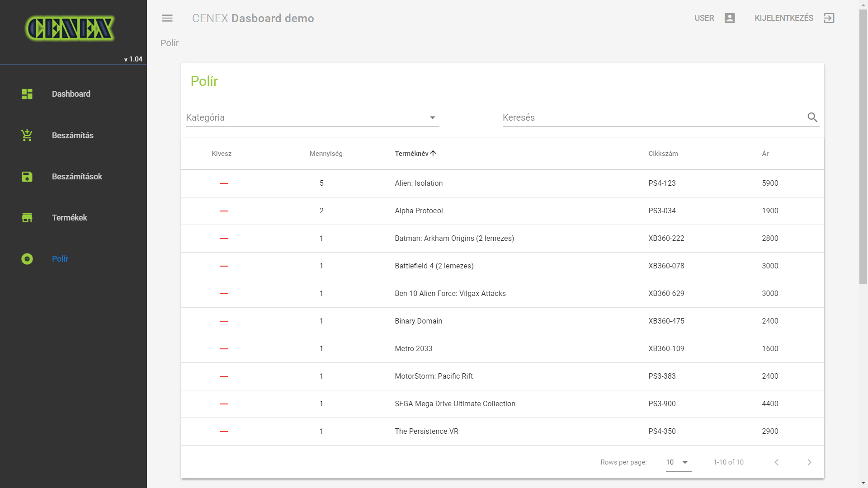Click the Dashboard grid icon in sidebar

27,94
